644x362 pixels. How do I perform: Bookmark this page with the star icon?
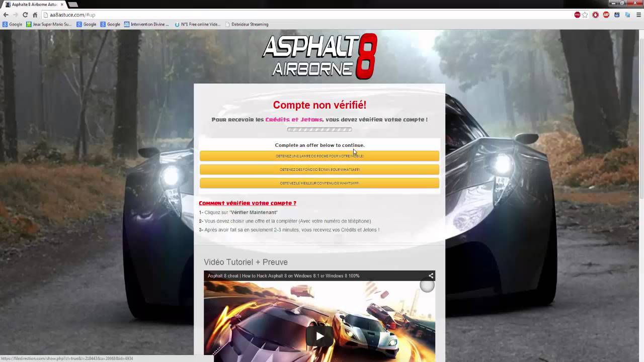coord(585,15)
